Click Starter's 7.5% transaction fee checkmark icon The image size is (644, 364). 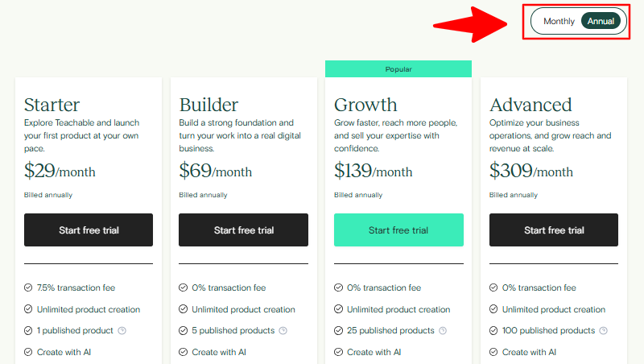[x=28, y=287]
